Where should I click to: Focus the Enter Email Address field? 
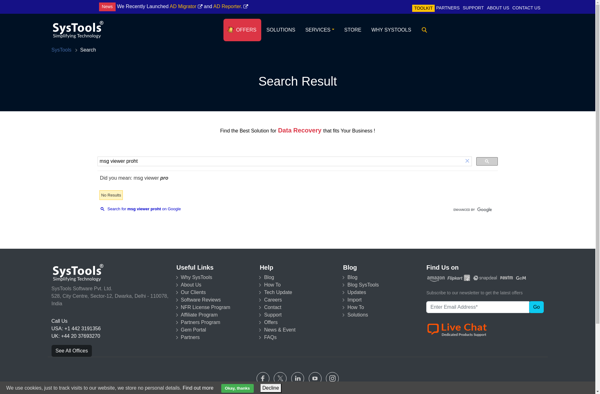tap(478, 307)
